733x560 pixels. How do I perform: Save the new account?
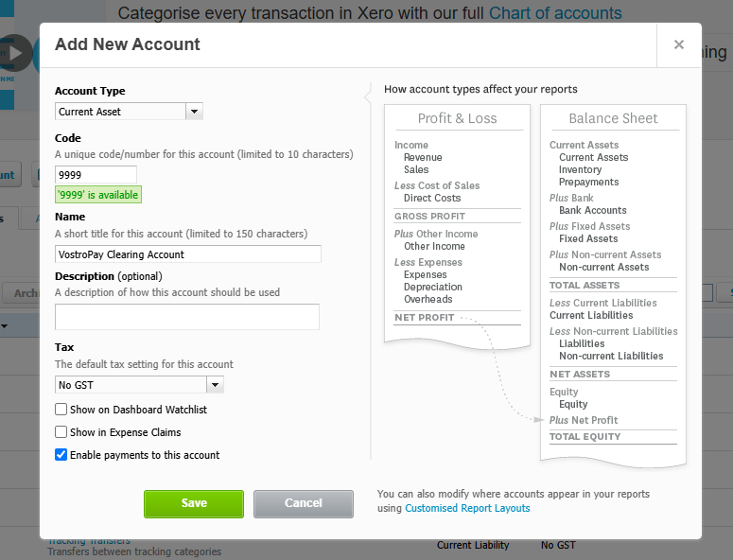point(194,503)
